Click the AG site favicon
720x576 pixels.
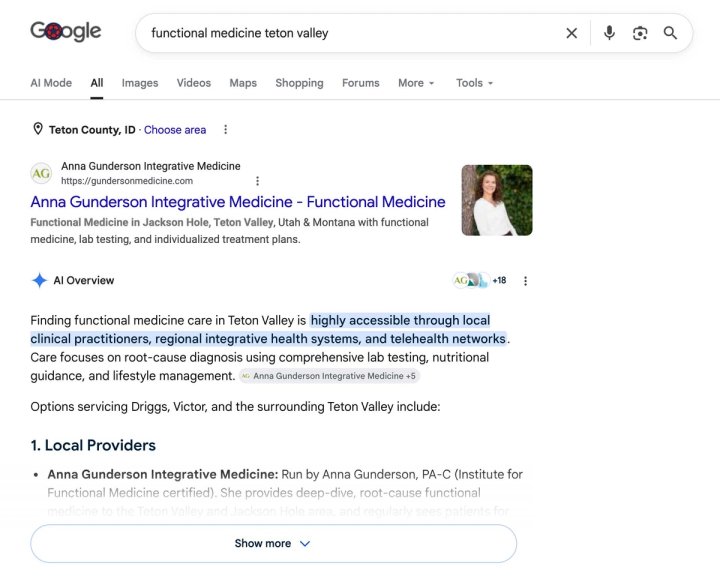coord(41,173)
